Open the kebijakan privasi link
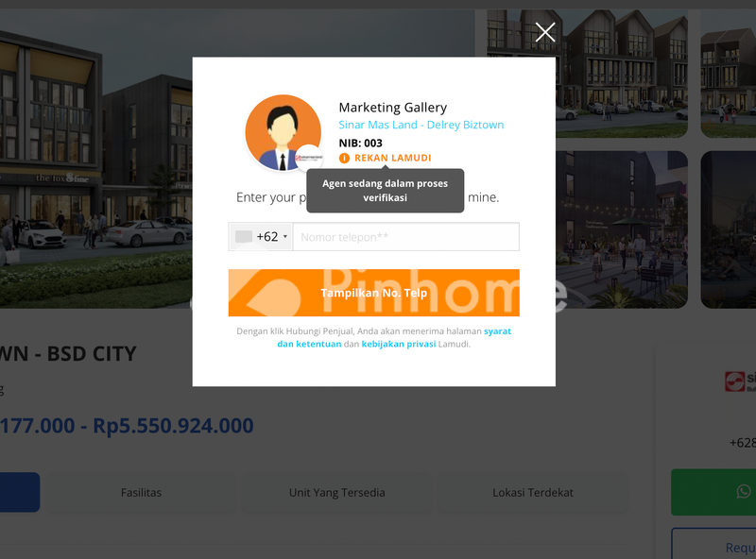 tap(399, 345)
